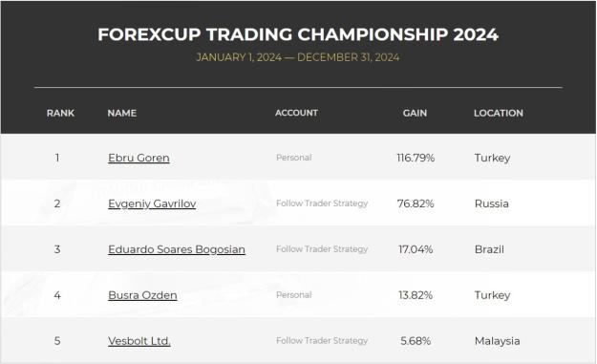597x364 pixels.
Task: Click the LOCATION column header
Action: coord(499,113)
